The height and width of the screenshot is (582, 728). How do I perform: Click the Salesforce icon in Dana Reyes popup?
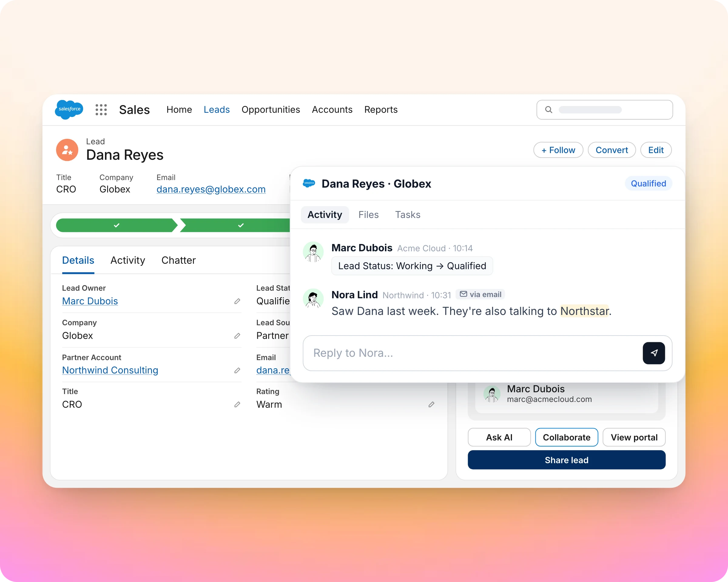[309, 183]
